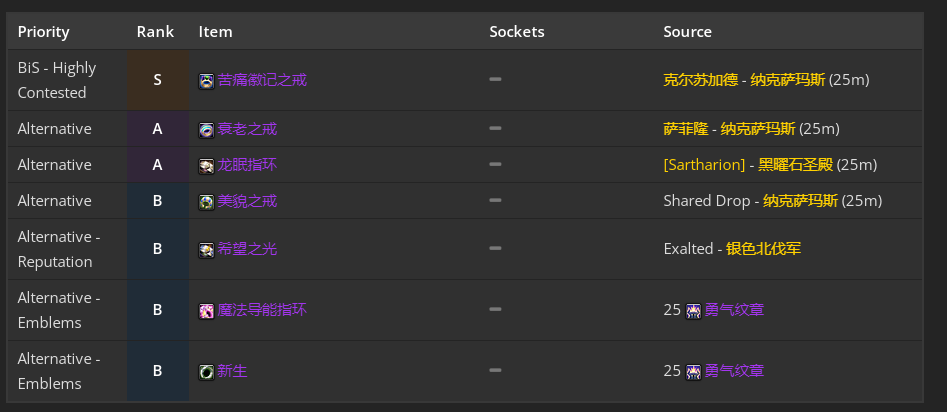Viewport: 947px width, 412px height.
Task: Click the 希望之光 item icon
Action: [x=207, y=250]
